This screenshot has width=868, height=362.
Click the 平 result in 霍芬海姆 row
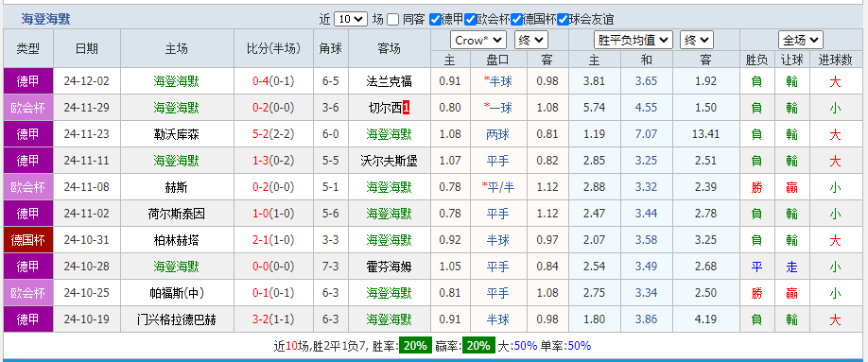tap(756, 267)
